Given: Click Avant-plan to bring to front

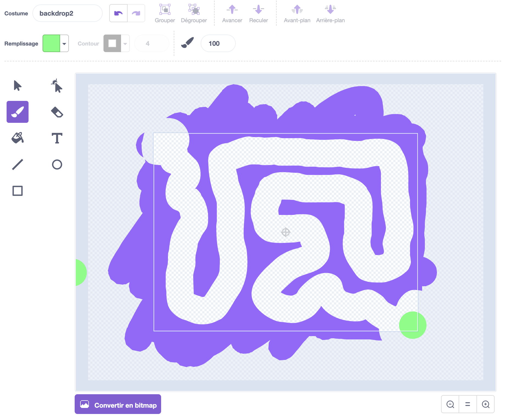Looking at the screenshot, I should pos(297,13).
